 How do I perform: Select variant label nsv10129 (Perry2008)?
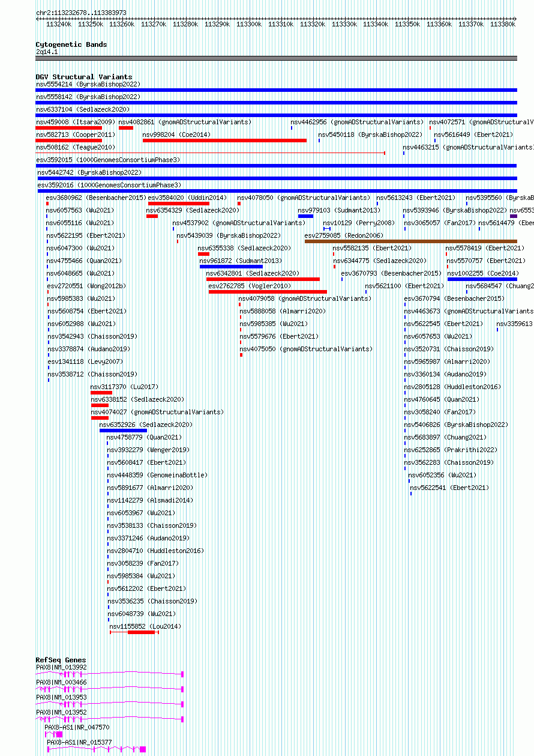pyautogui.click(x=359, y=223)
